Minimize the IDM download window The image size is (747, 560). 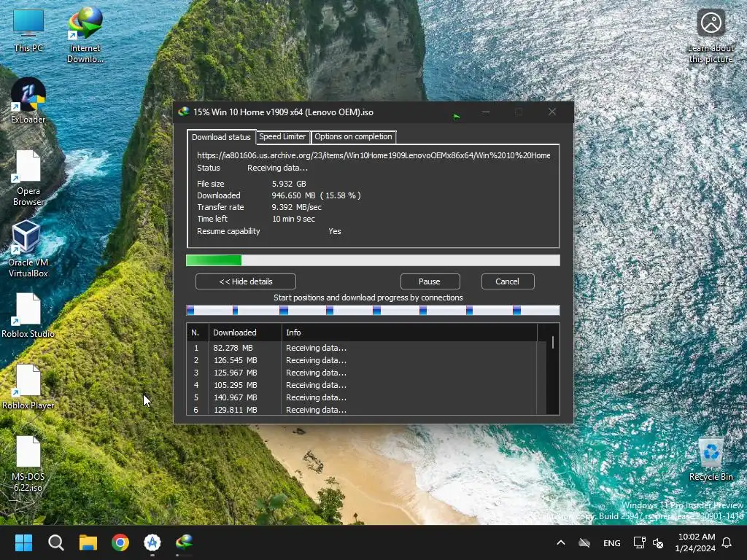[x=486, y=112]
